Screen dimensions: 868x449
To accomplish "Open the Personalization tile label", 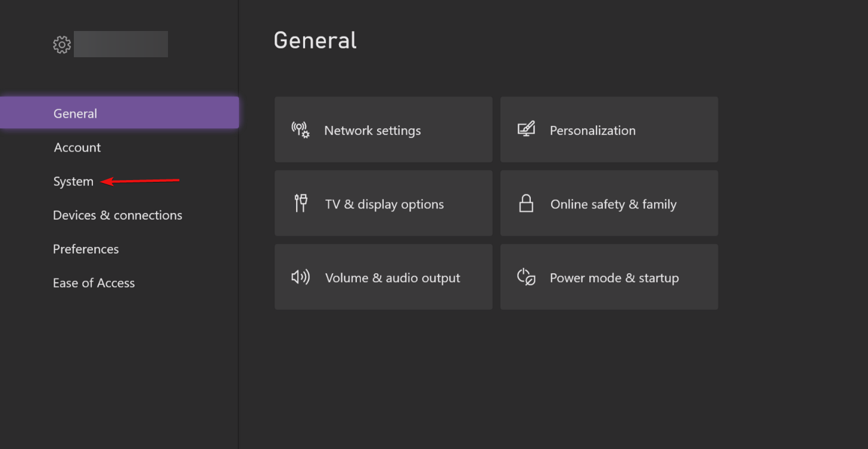I will [x=592, y=131].
